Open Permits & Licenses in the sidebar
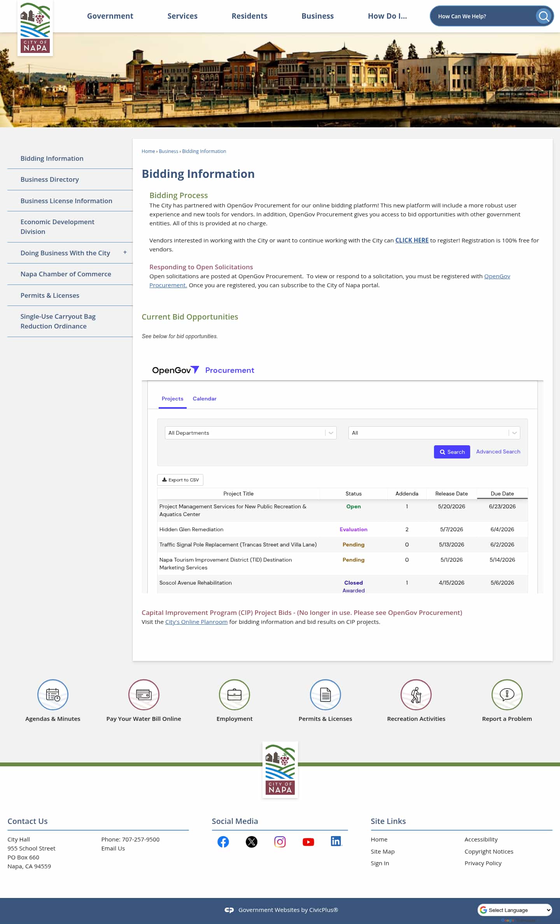The width and height of the screenshot is (560, 924). [50, 295]
